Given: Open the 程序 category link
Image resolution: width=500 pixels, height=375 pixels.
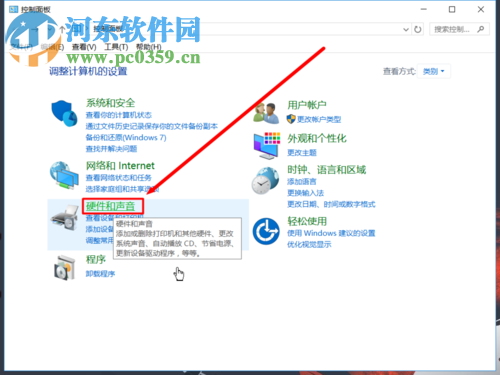Looking at the screenshot, I should tap(96, 259).
